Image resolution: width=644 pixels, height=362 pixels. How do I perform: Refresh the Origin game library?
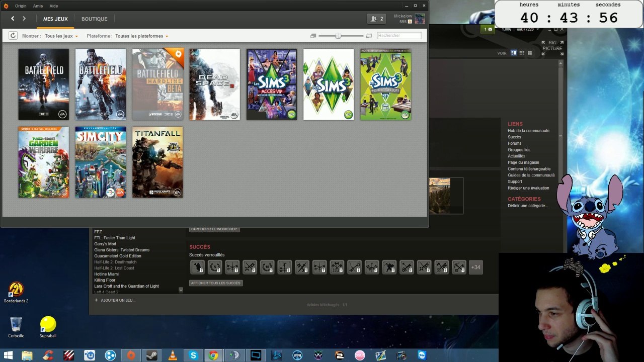pyautogui.click(x=13, y=36)
